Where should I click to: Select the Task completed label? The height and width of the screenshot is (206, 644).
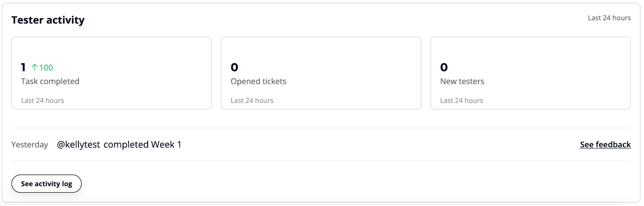click(50, 81)
